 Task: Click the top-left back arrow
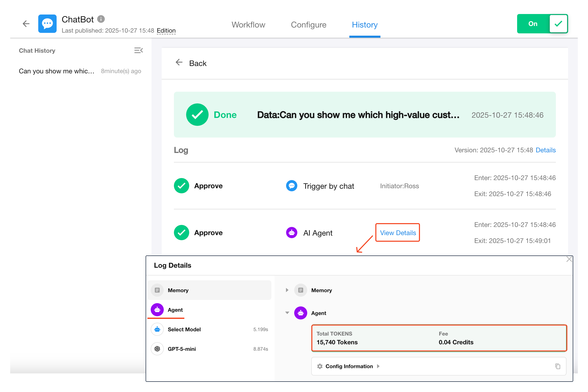[26, 24]
